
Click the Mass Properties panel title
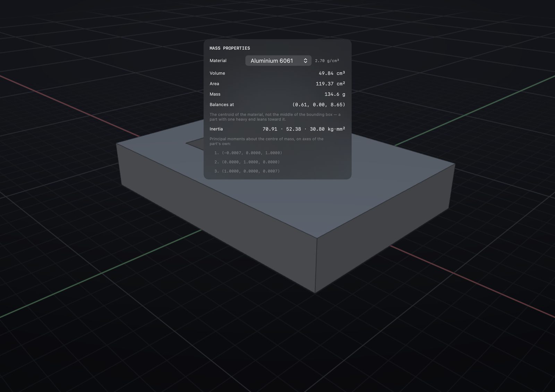[230, 48]
